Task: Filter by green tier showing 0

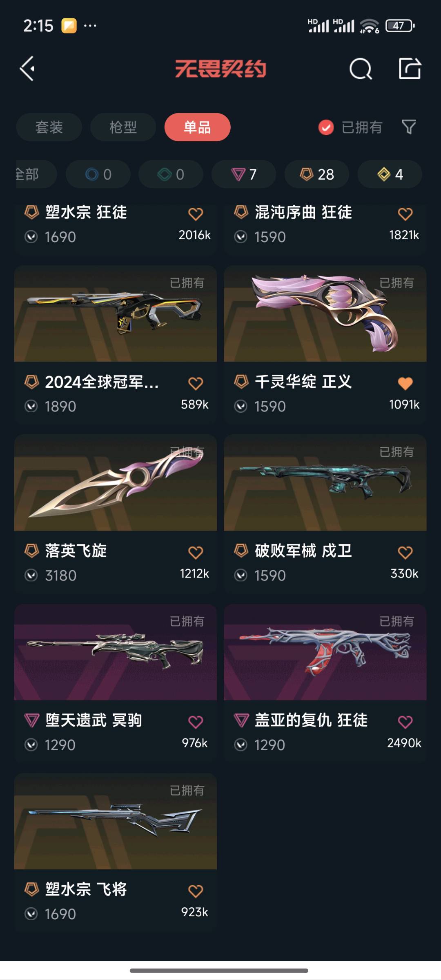Action: tap(171, 174)
